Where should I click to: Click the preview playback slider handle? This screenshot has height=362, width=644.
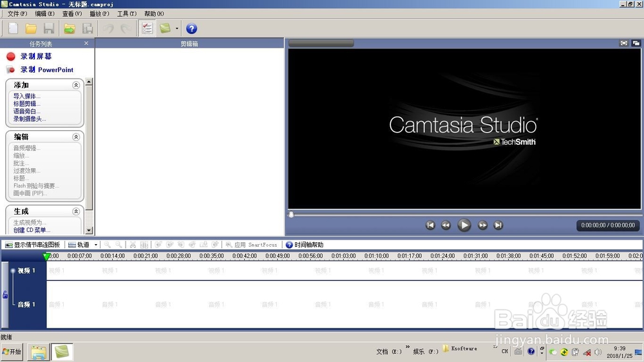tap(291, 214)
